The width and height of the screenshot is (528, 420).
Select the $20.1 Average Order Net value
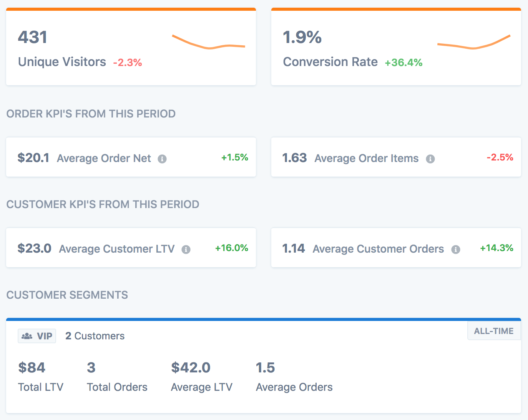coord(33,158)
